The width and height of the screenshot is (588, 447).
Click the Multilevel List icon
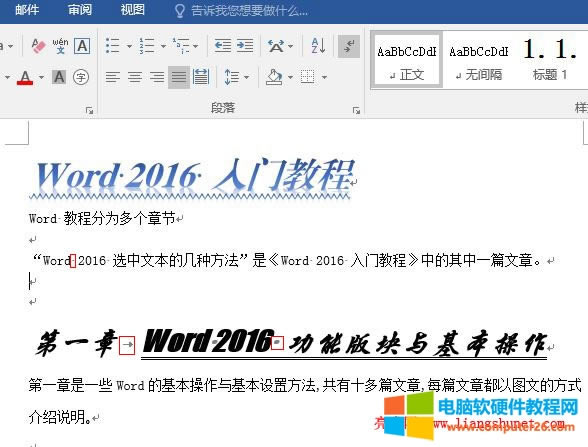pos(181,46)
